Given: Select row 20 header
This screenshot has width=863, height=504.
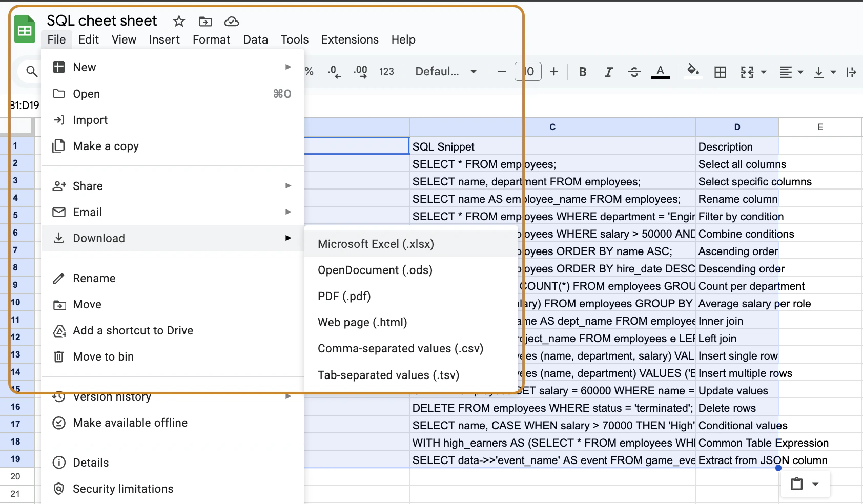Looking at the screenshot, I should [17, 476].
